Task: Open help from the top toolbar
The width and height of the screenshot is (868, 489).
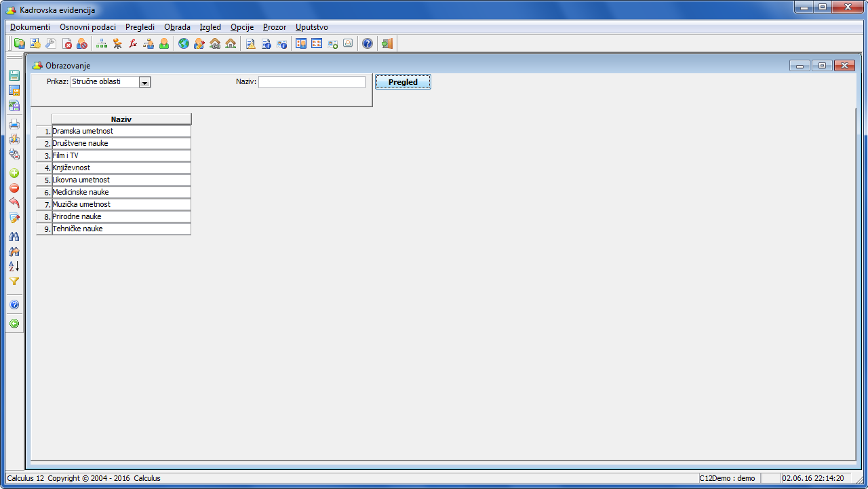Action: tap(368, 43)
